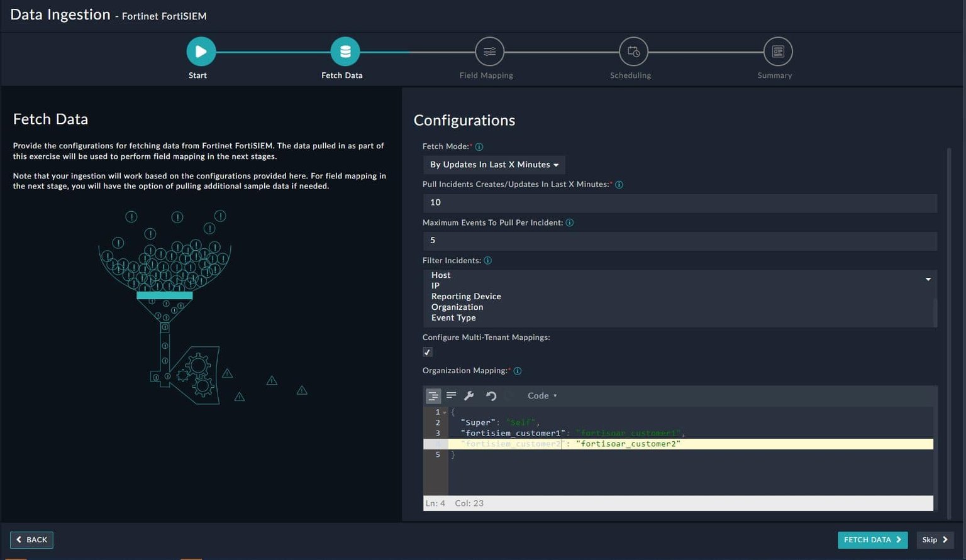Jump to the Summary step
The image size is (966, 560).
[x=777, y=51]
